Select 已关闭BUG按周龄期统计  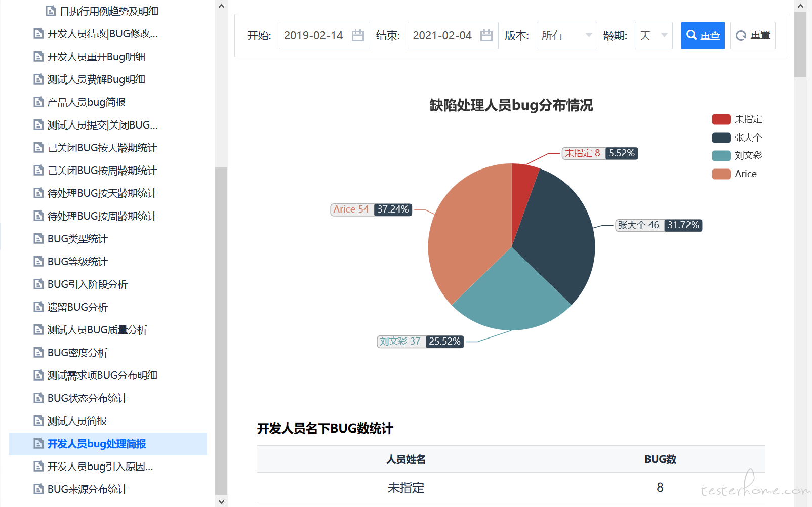coord(102,171)
